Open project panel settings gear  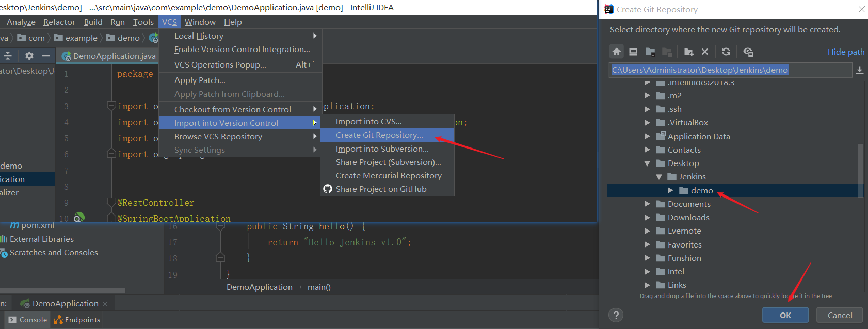point(29,56)
